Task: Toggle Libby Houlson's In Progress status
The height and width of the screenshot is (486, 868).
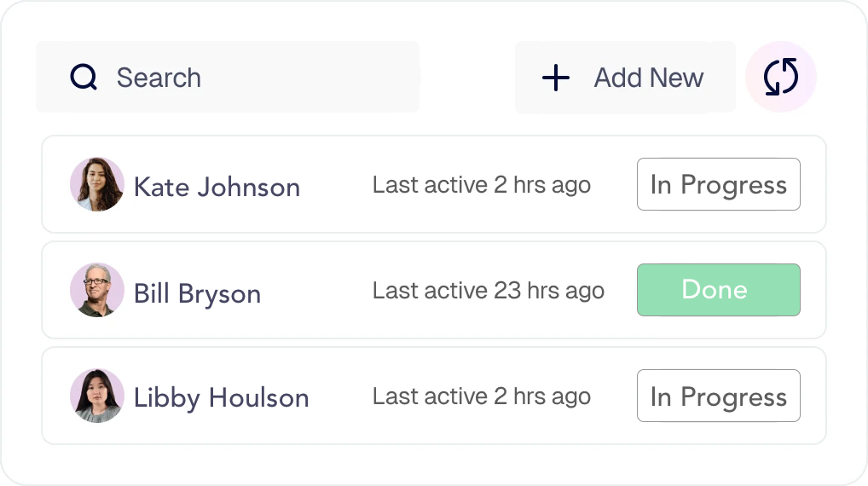Action: (719, 396)
